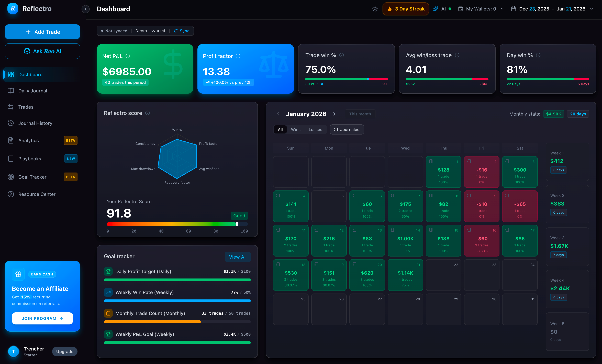Click the Avg win/loss trade info icon

coord(457,55)
